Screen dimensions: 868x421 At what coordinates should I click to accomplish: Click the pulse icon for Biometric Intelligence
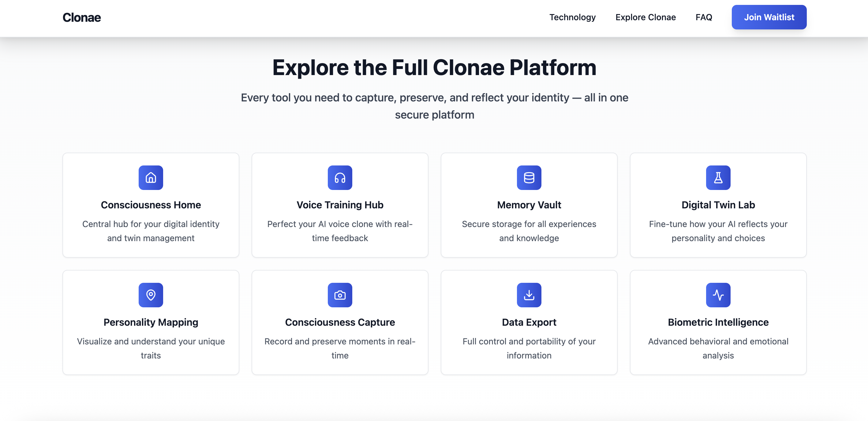click(718, 295)
